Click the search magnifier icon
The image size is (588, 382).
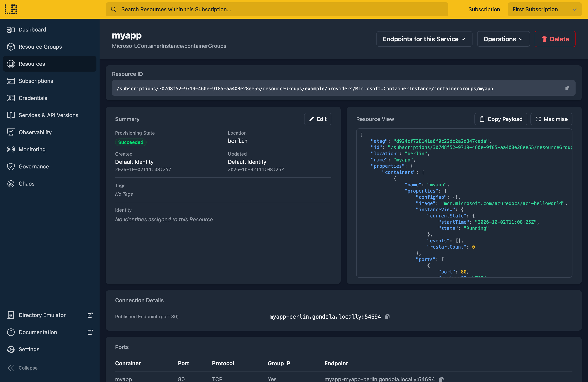(x=113, y=9)
